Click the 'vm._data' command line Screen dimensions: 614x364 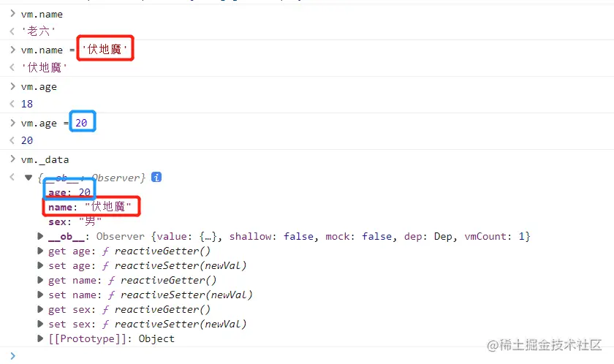pyautogui.click(x=45, y=159)
